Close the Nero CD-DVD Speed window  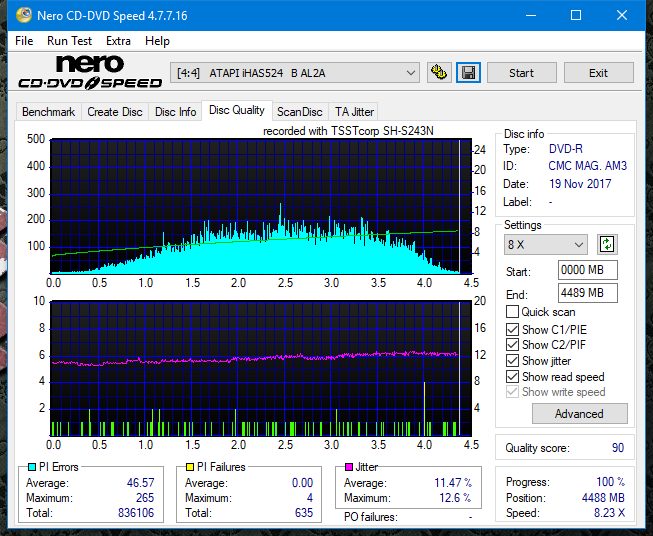[622, 15]
